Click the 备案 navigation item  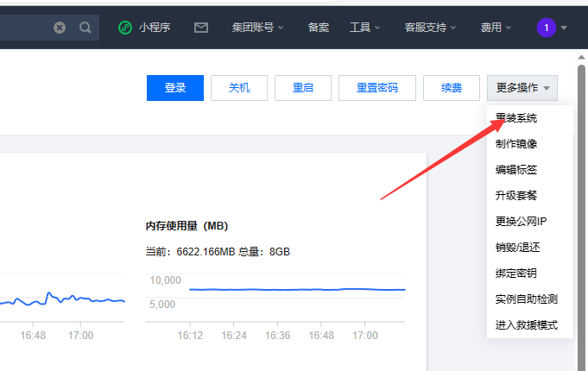click(x=318, y=28)
